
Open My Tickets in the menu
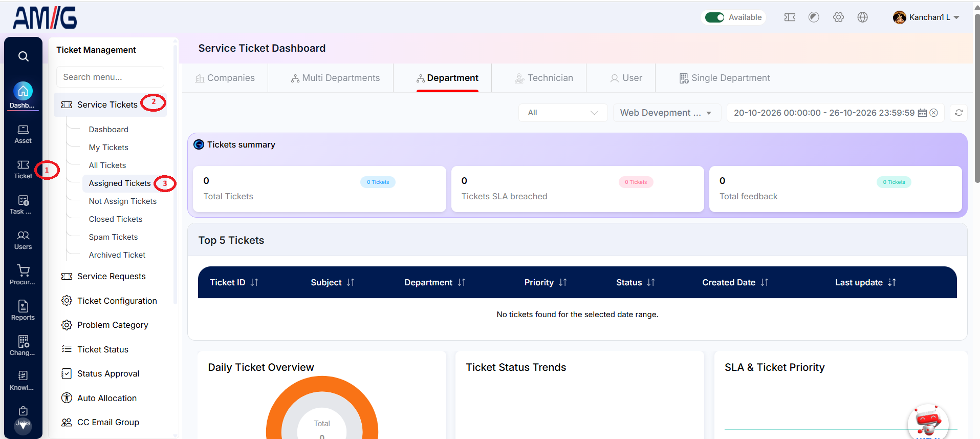click(108, 148)
